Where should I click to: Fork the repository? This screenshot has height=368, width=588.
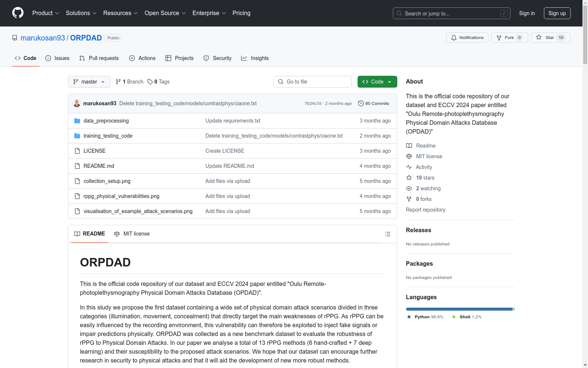(509, 38)
